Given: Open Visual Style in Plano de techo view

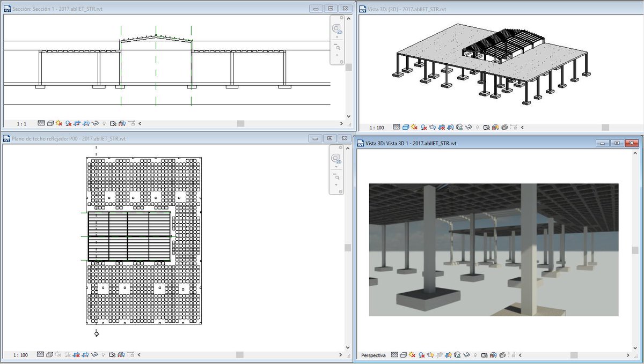Looking at the screenshot, I should [49, 355].
